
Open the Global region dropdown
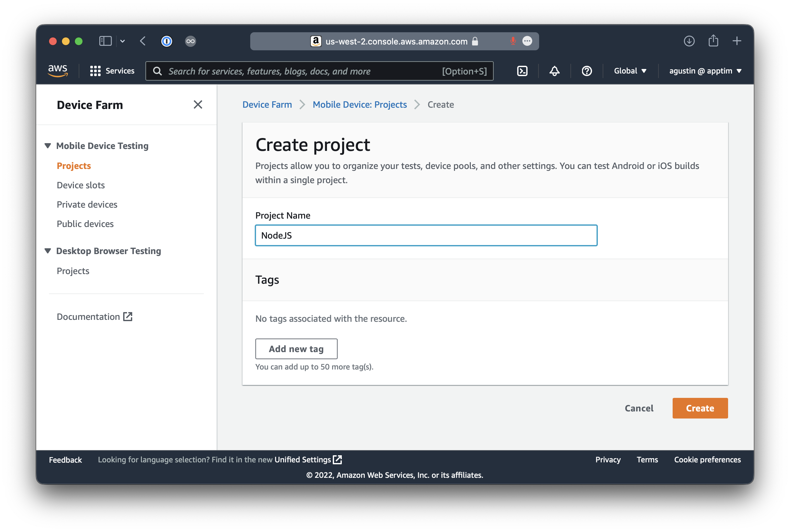(630, 71)
